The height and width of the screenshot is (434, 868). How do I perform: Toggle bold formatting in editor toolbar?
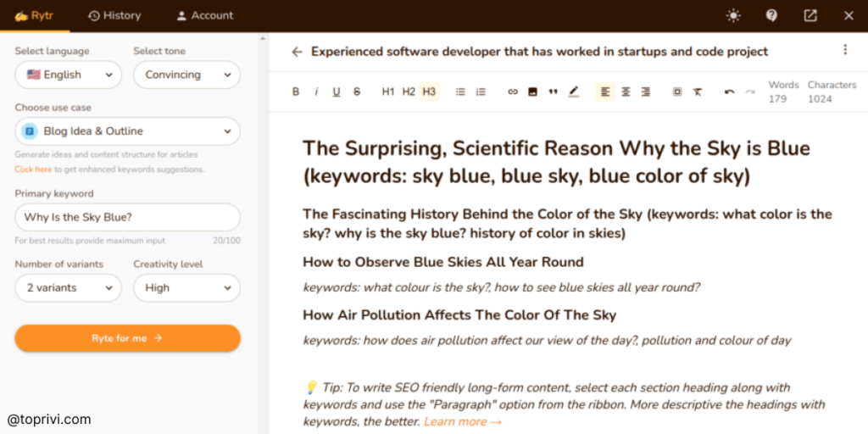coord(296,92)
